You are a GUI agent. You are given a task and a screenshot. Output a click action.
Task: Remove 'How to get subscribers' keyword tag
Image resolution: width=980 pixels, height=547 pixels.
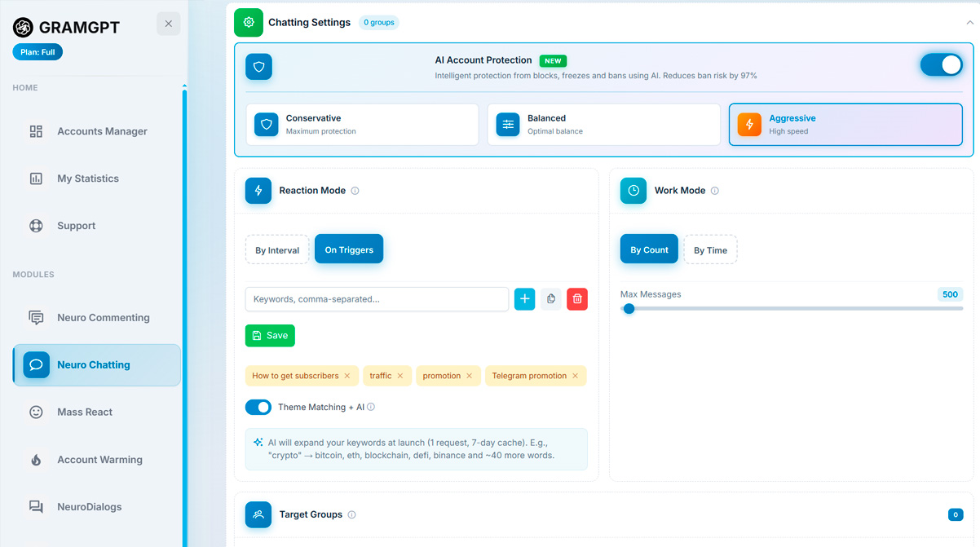point(347,376)
